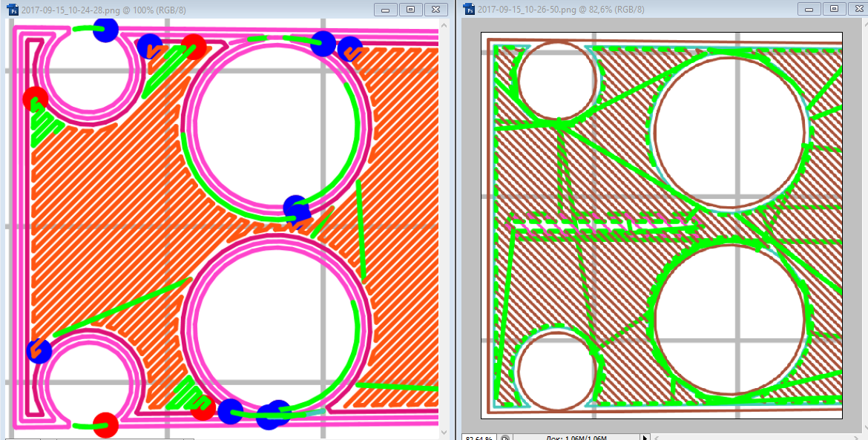
Task: Click status bar preview icon beside zoom field
Action: [x=505, y=438]
